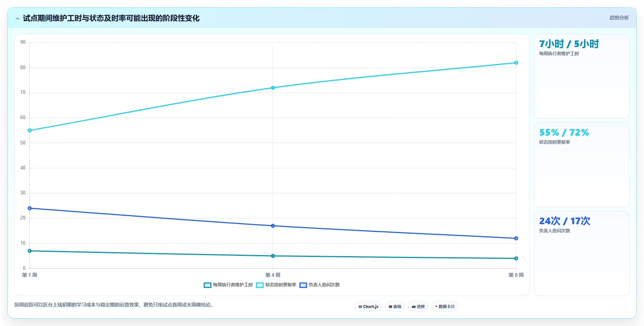This screenshot has width=644, height=326.
Task: Click the chart title 试点期间维护工时与状态
Action: pyautogui.click(x=111, y=18)
